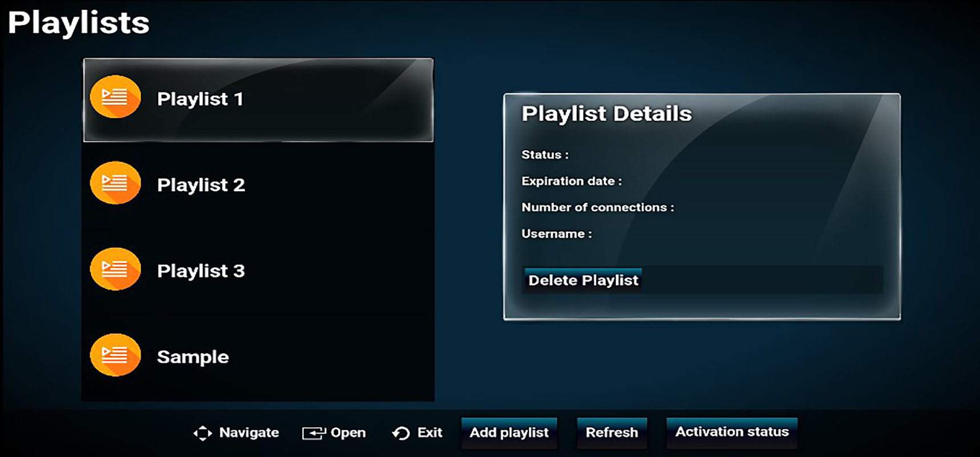Click the orange playlist icon beside Playlist 2
980x457 pixels.
(115, 183)
